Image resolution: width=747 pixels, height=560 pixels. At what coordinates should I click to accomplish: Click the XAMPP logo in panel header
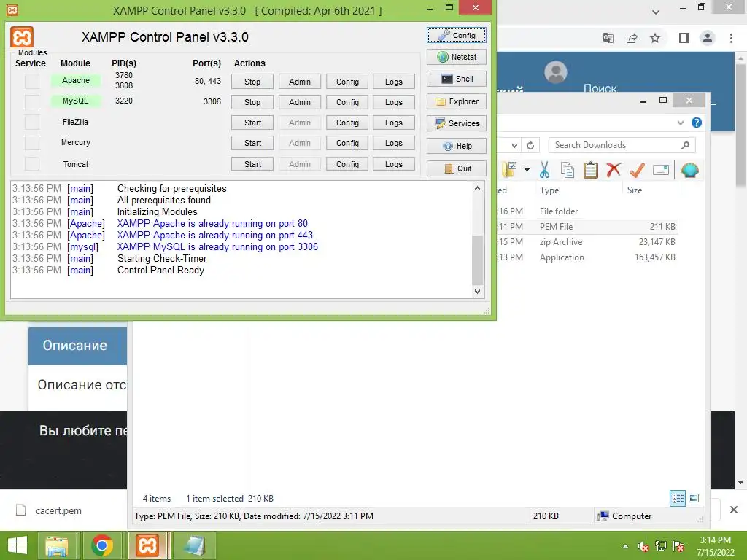22,37
